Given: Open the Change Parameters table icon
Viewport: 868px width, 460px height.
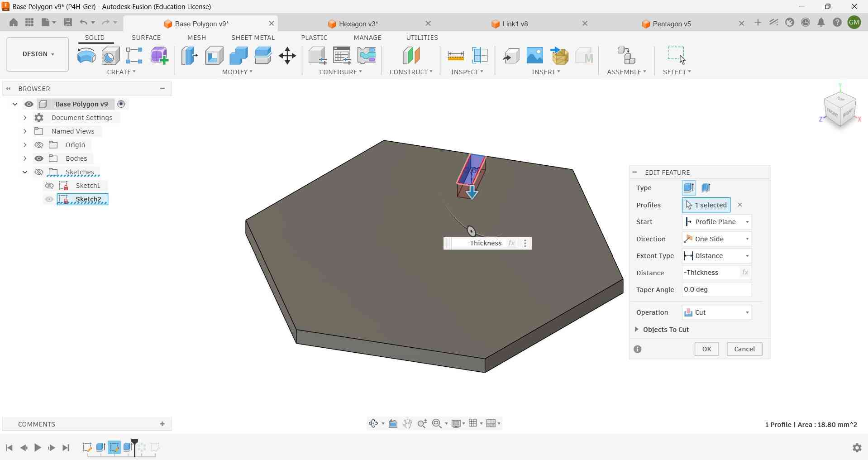Looking at the screenshot, I should coord(342,56).
